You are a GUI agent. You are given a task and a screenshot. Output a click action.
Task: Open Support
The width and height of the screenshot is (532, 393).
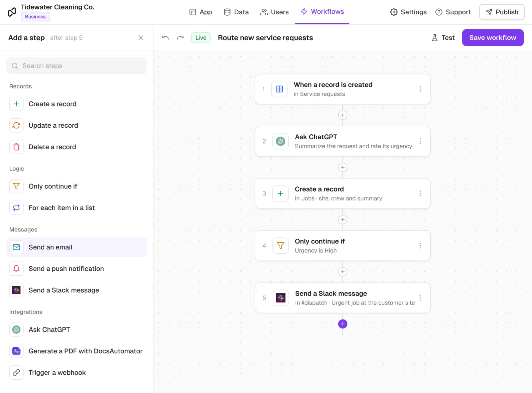coord(453,12)
